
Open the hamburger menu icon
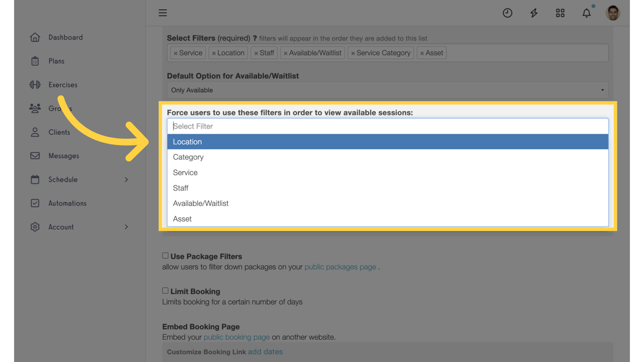coord(163,13)
